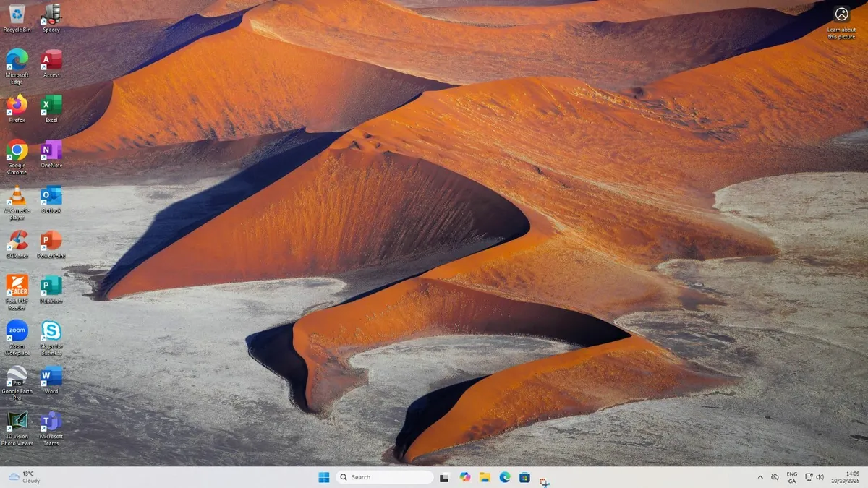The height and width of the screenshot is (488, 868).
Task: Select the Speccy desktop icon
Action: (50, 15)
